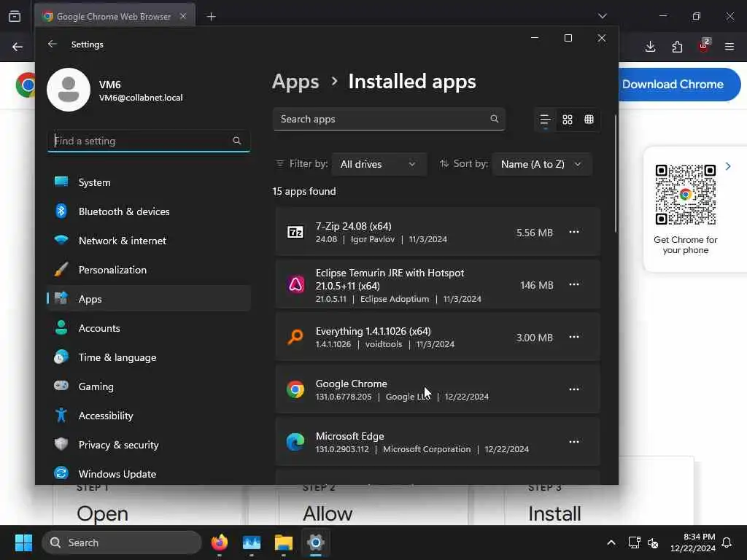Open Firefox from the taskbar
747x560 pixels.
pyautogui.click(x=219, y=542)
